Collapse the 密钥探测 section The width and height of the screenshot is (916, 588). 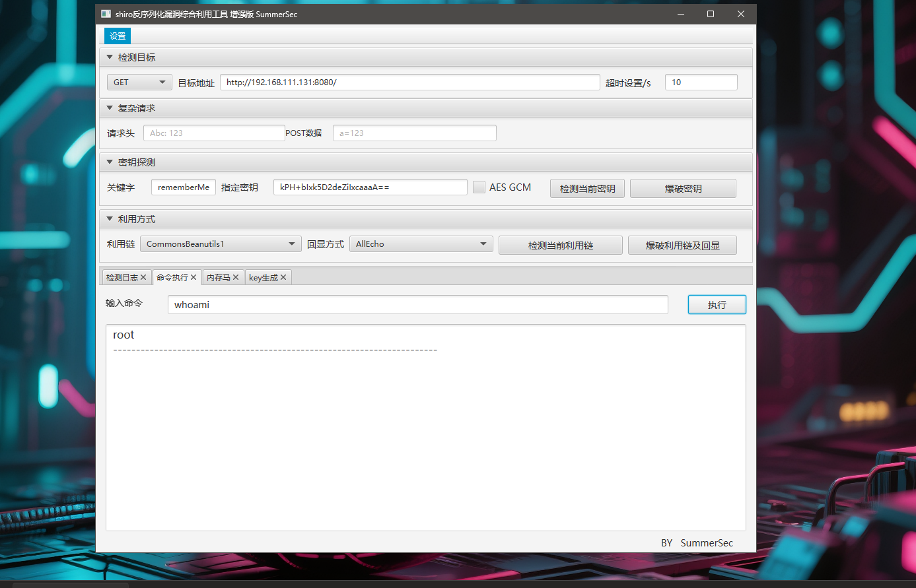click(110, 162)
